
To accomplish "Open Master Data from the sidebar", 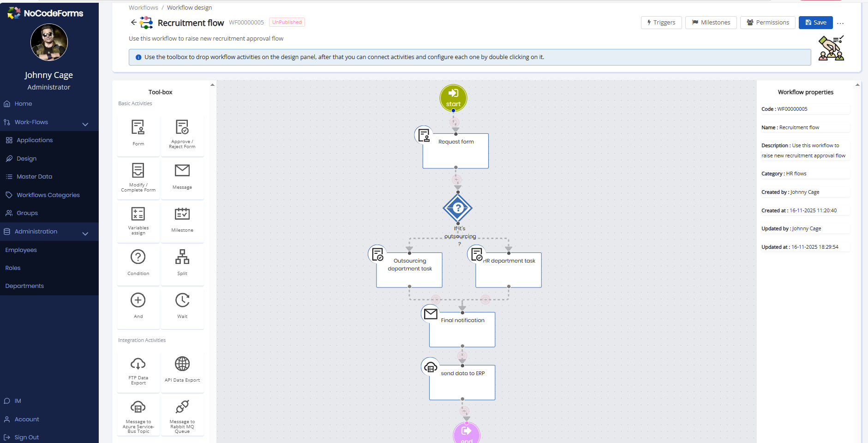I will coord(34,177).
